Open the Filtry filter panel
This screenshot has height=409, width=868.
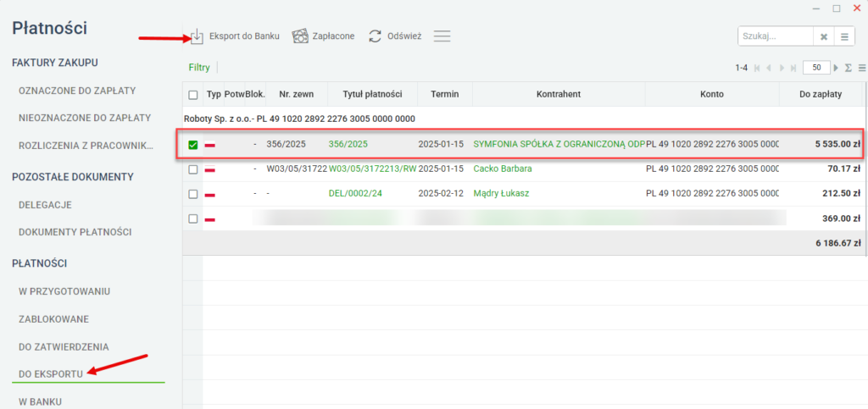click(x=199, y=68)
